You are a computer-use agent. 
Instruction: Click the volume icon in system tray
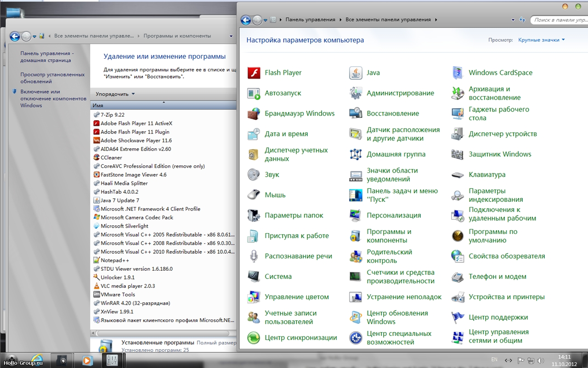pos(540,361)
